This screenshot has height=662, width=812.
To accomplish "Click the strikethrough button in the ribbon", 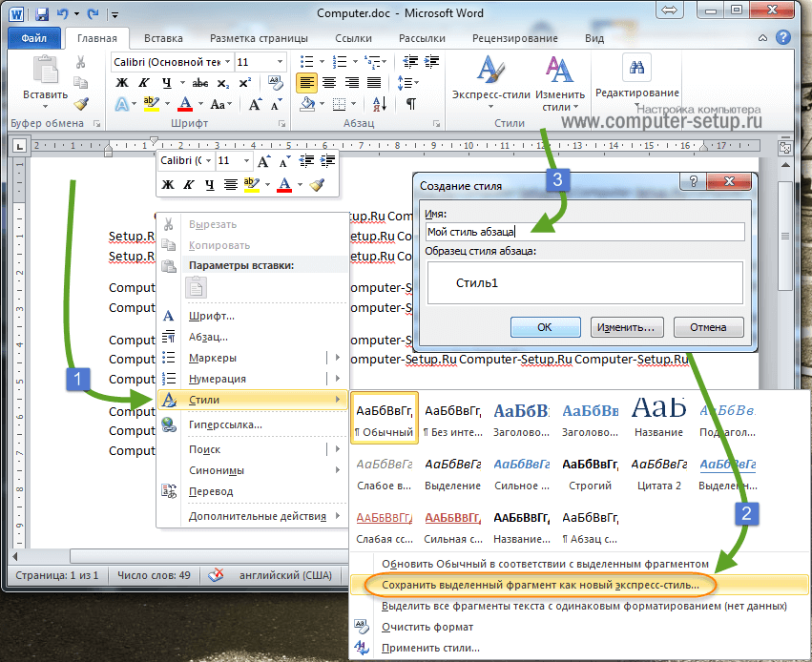I will (x=200, y=83).
